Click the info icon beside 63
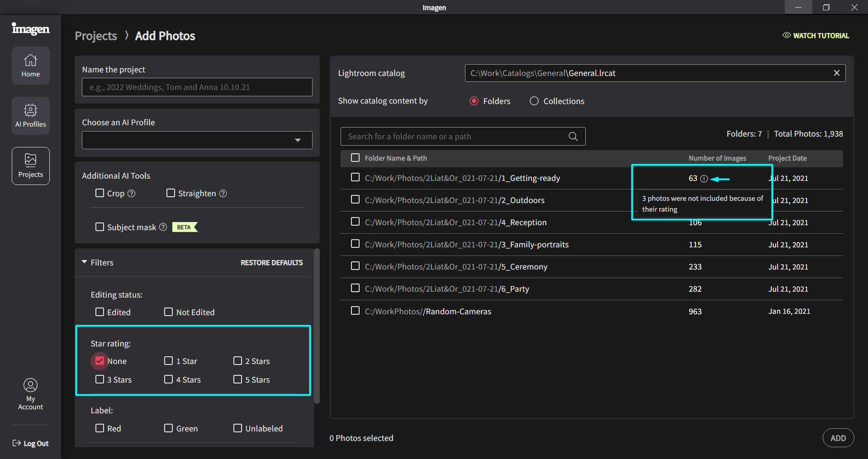868x459 pixels. (x=704, y=179)
